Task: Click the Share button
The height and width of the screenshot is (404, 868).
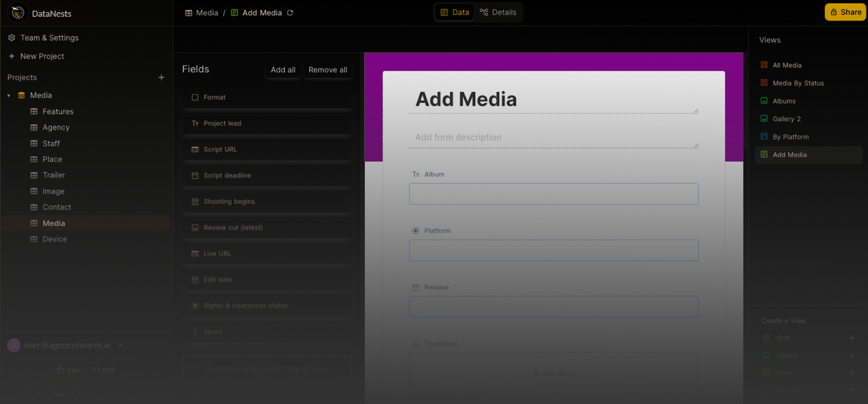Action: point(845,12)
